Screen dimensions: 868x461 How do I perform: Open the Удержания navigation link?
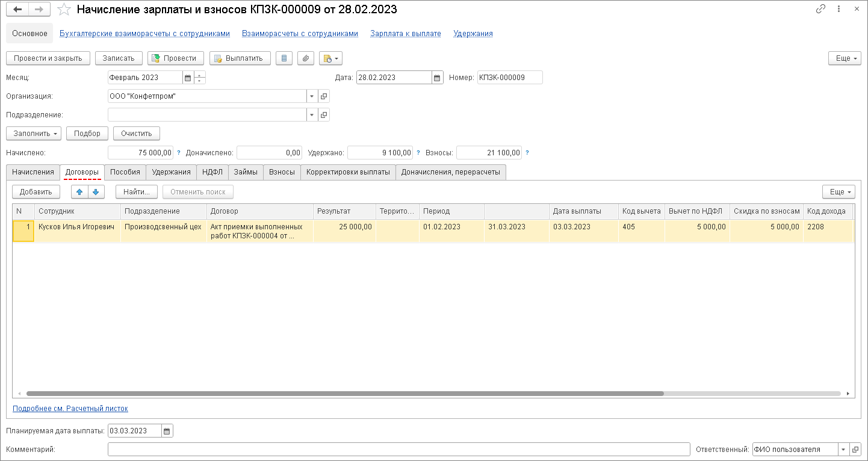pos(473,34)
